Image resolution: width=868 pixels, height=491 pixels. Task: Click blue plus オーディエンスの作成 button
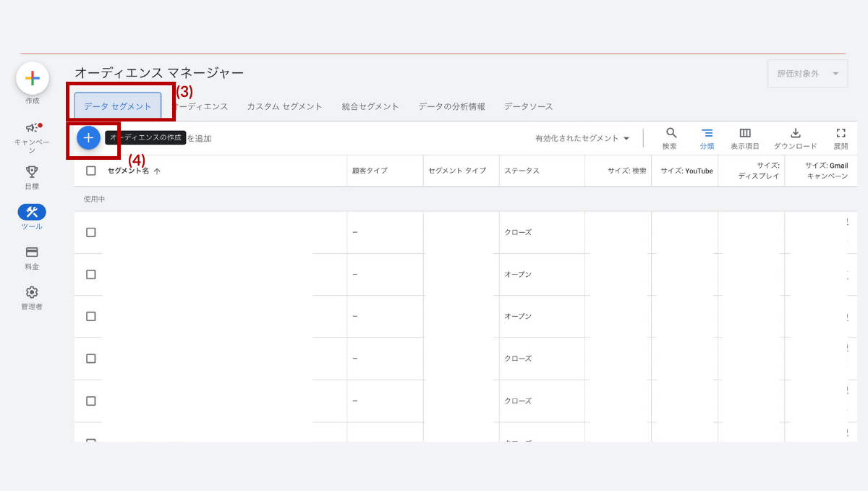pos(88,137)
